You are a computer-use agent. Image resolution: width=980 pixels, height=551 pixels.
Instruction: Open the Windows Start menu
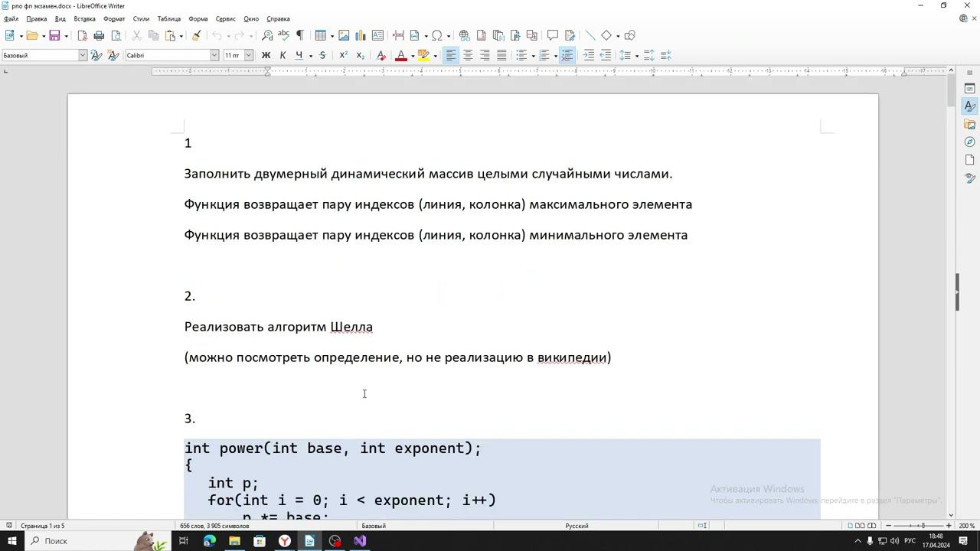(x=11, y=541)
